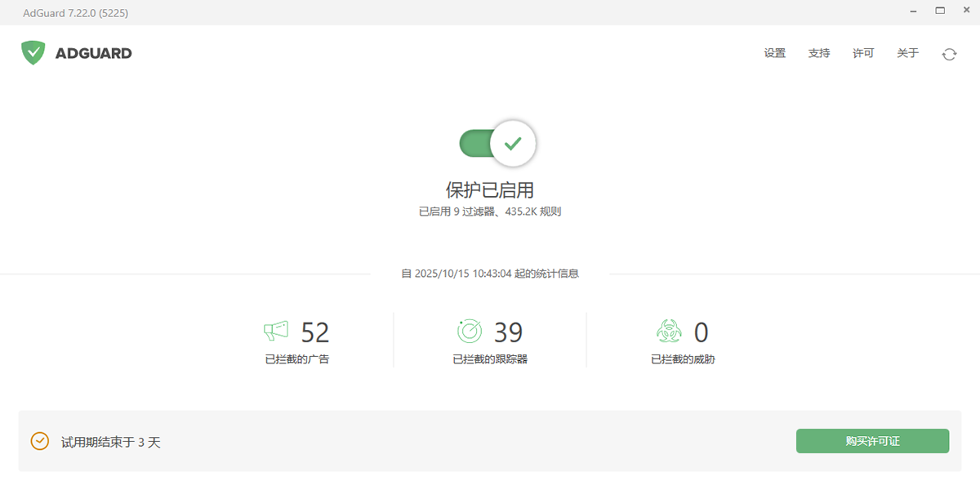Viewport: 980px width, 490px height.
Task: Click the radar blocked trackers icon
Action: click(x=470, y=331)
